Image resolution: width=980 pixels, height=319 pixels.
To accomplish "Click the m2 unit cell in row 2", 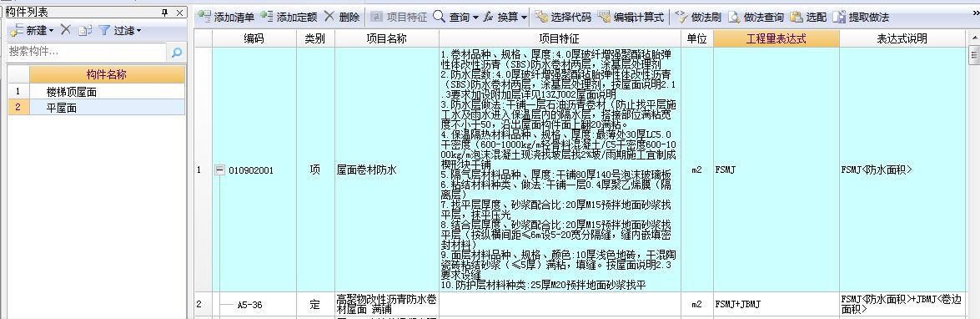I will point(697,305).
